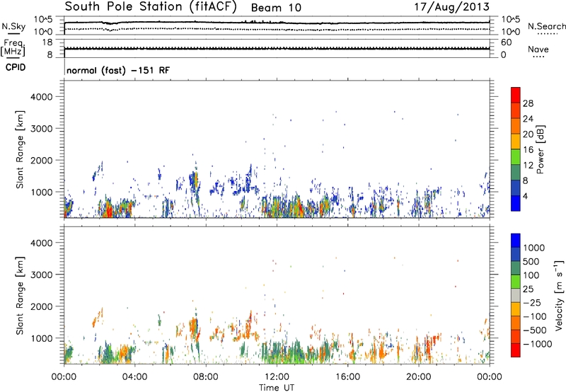This screenshot has width=566, height=392.
Task: Click the '4000' tick of the velocity panel
Action: coord(42,243)
